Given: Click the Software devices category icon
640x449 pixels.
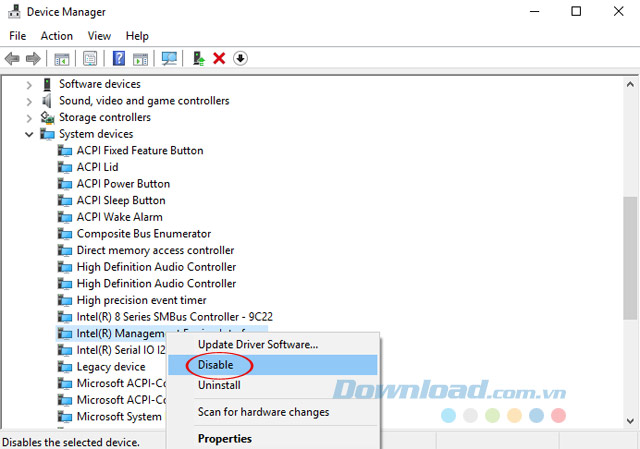Looking at the screenshot, I should (x=47, y=84).
